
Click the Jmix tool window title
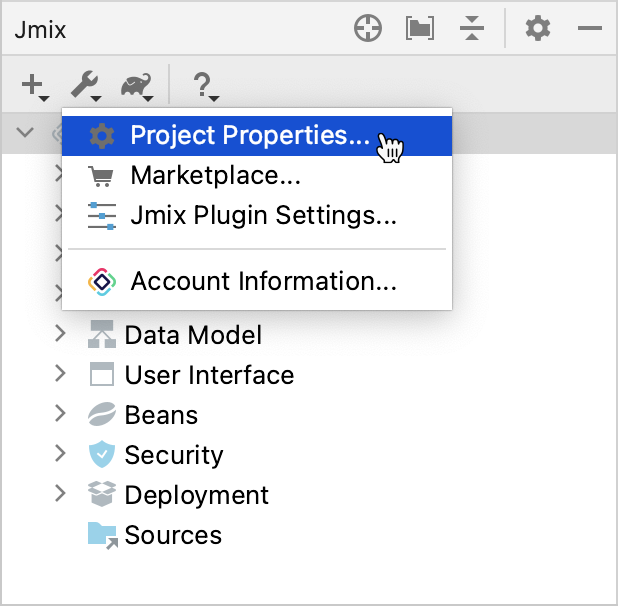click(x=40, y=30)
